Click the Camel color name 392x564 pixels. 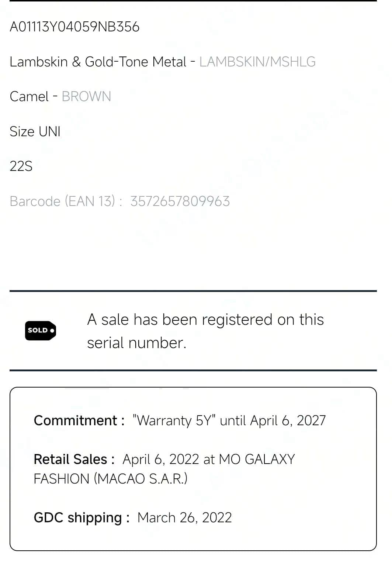pyautogui.click(x=29, y=96)
